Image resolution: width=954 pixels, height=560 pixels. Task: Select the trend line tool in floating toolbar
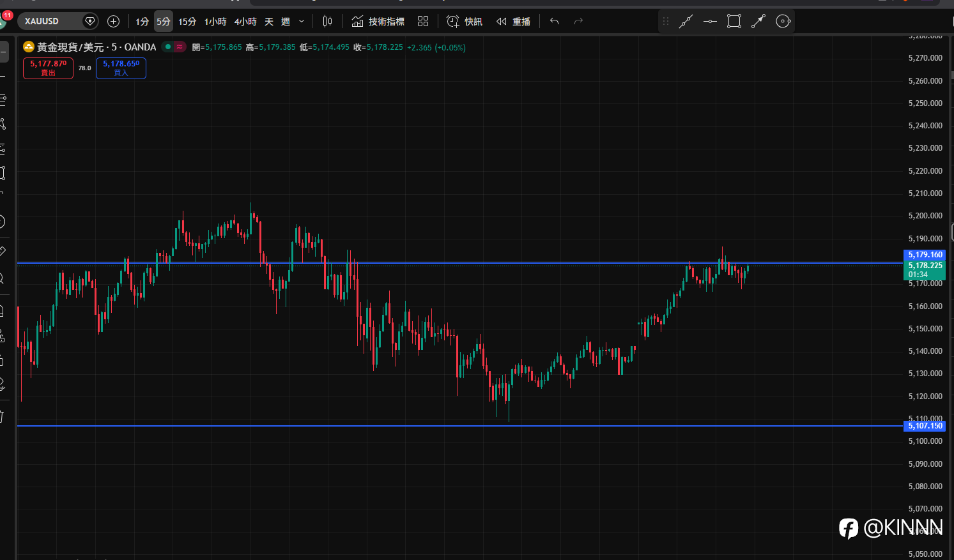click(x=686, y=22)
